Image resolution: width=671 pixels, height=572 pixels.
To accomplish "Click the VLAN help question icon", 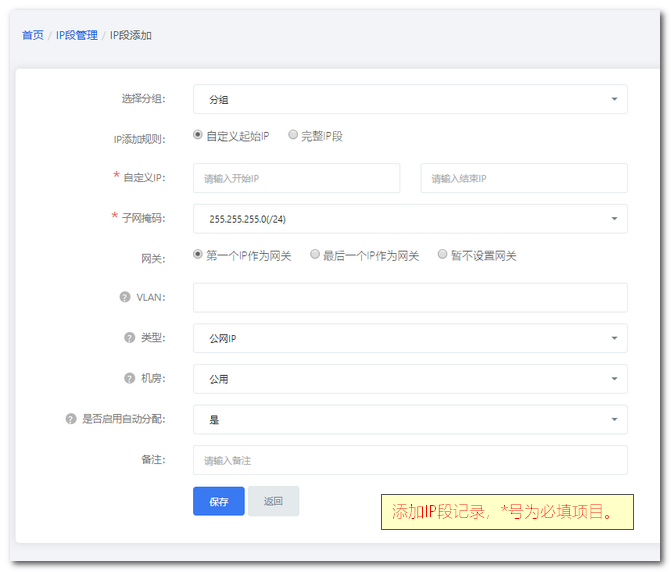I will point(125,297).
